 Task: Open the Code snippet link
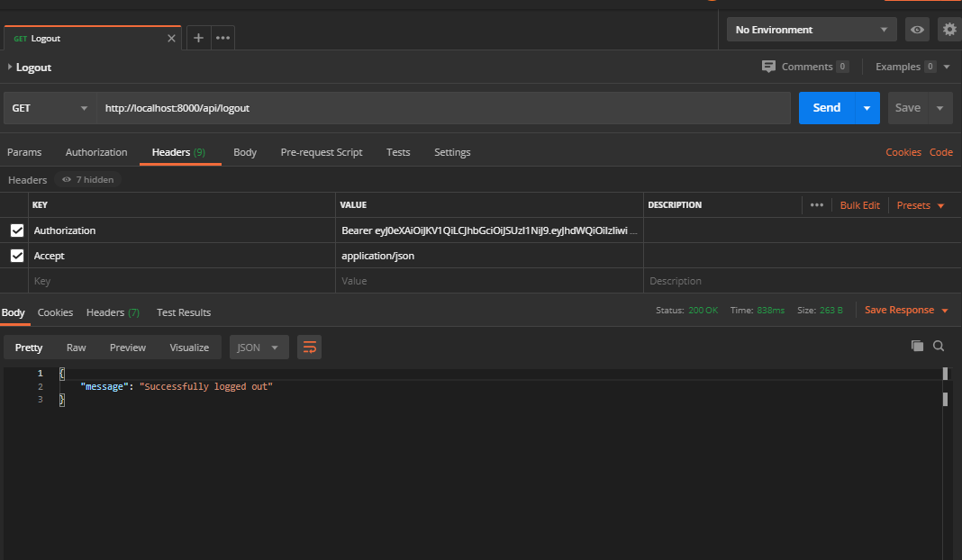click(x=940, y=152)
